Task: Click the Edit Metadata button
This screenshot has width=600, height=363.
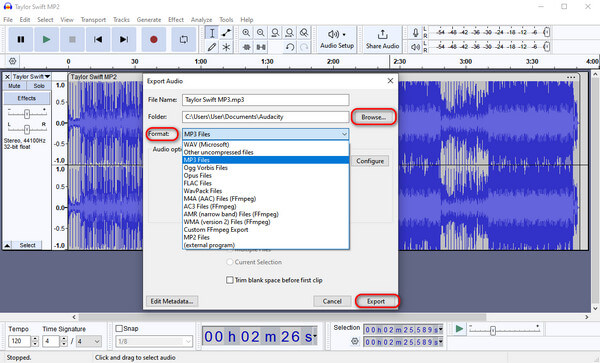Action: (x=172, y=301)
